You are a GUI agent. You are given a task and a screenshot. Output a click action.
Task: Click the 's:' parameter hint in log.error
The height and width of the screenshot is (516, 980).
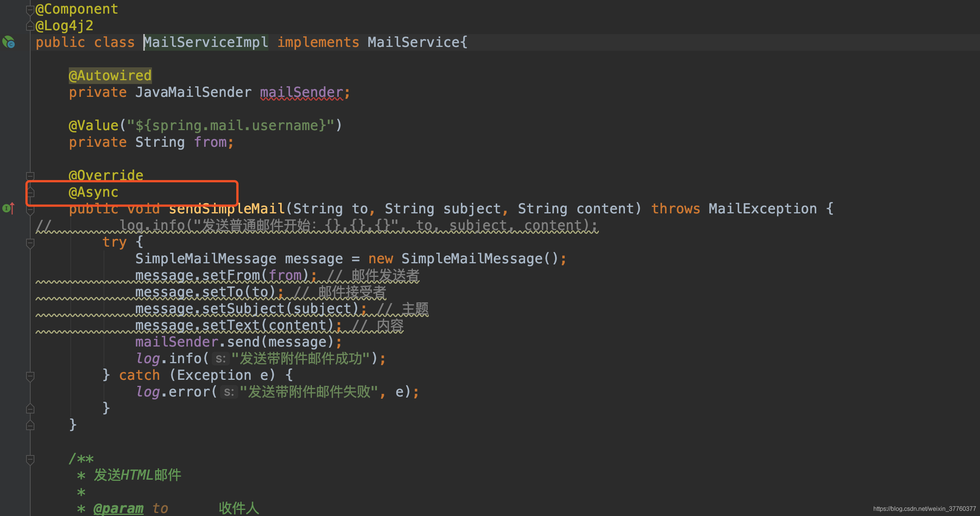[229, 392]
